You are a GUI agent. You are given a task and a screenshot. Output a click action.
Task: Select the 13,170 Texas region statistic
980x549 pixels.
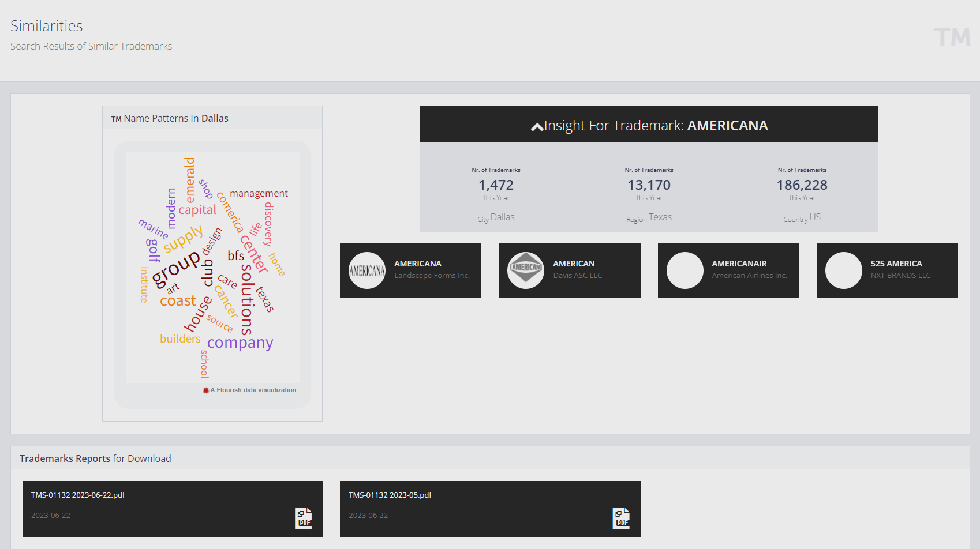pos(649,185)
